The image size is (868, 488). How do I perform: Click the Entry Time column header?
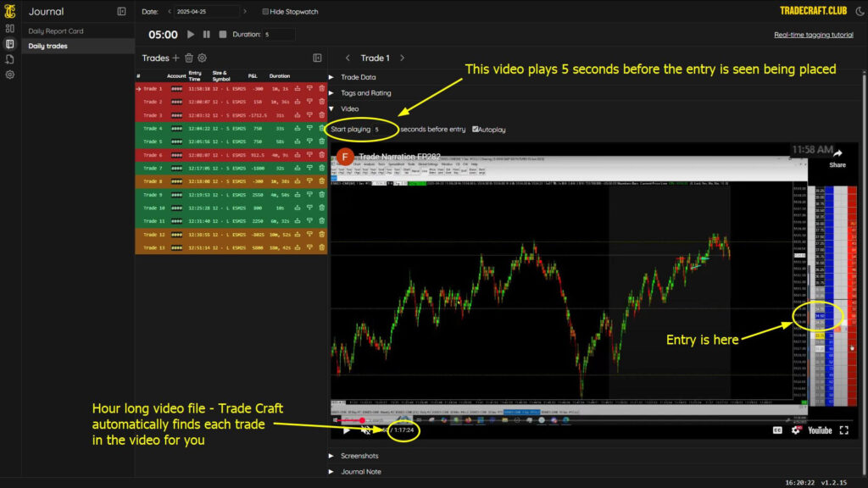pos(194,75)
